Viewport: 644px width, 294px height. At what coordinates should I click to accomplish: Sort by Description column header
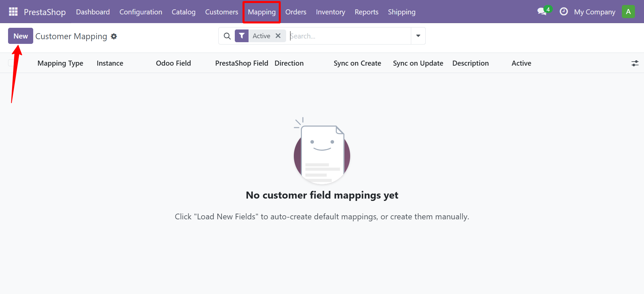click(x=471, y=63)
